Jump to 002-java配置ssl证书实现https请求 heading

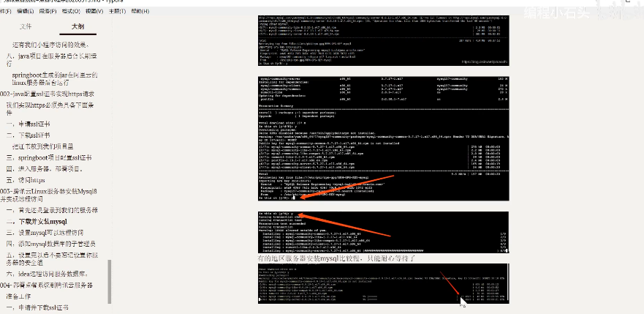pyautogui.click(x=48, y=94)
